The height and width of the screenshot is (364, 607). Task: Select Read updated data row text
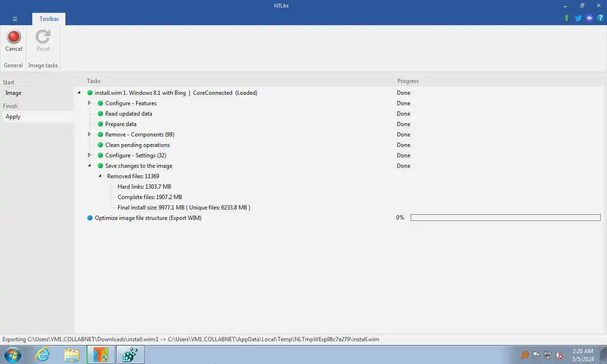pos(129,114)
